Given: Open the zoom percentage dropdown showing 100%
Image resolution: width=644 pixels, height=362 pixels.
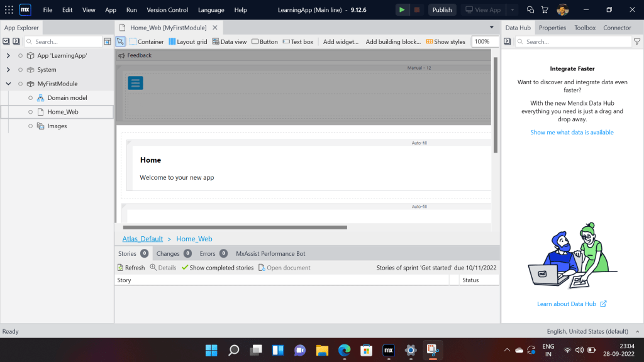Looking at the screenshot, I should pyautogui.click(x=485, y=41).
